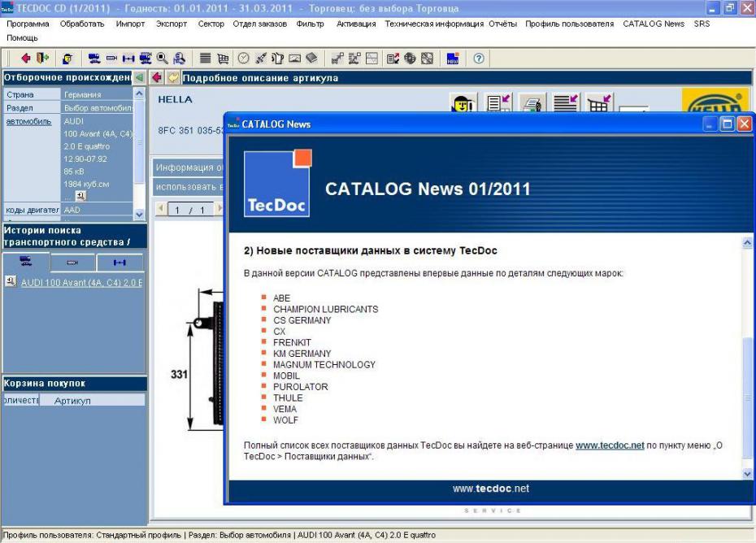Open the Фильтр menu
Screen dimensions: 756x543
tap(310, 24)
